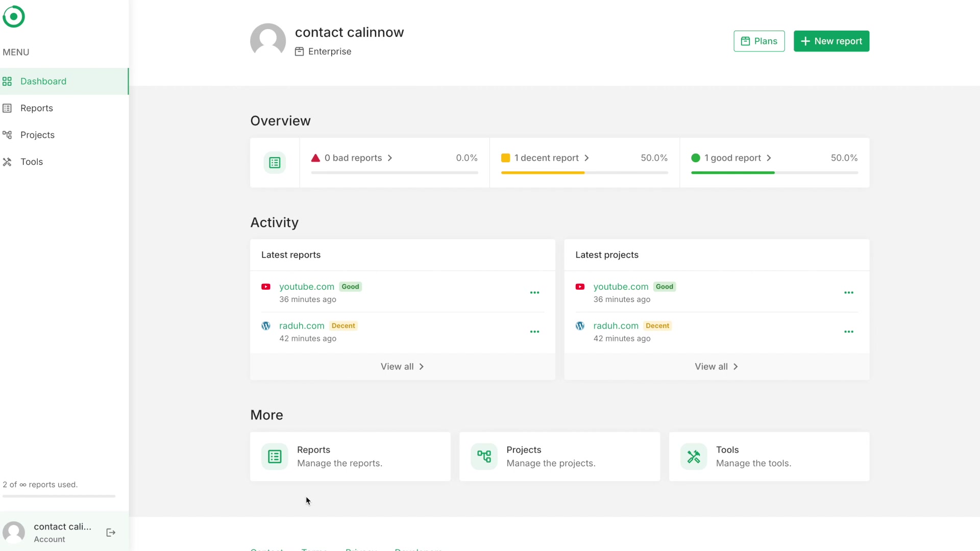Click the YouTube favicon in Latest reports
Viewport: 980px width, 551px height.
pos(266,287)
